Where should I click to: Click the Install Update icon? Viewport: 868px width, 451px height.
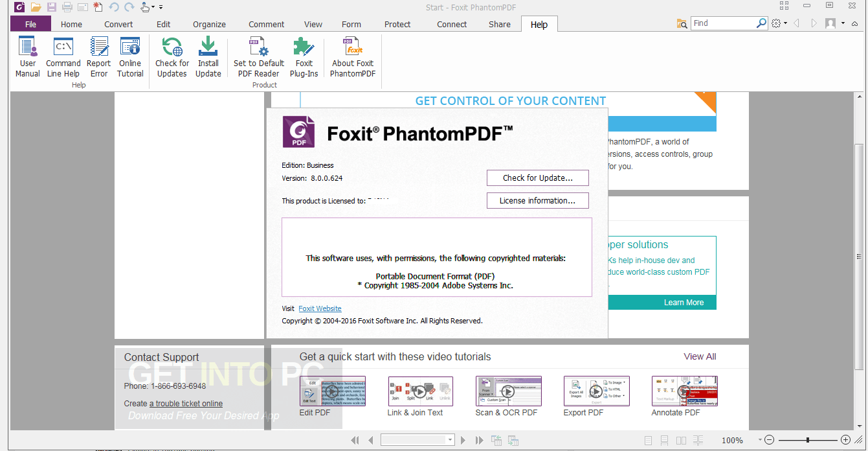click(x=208, y=56)
